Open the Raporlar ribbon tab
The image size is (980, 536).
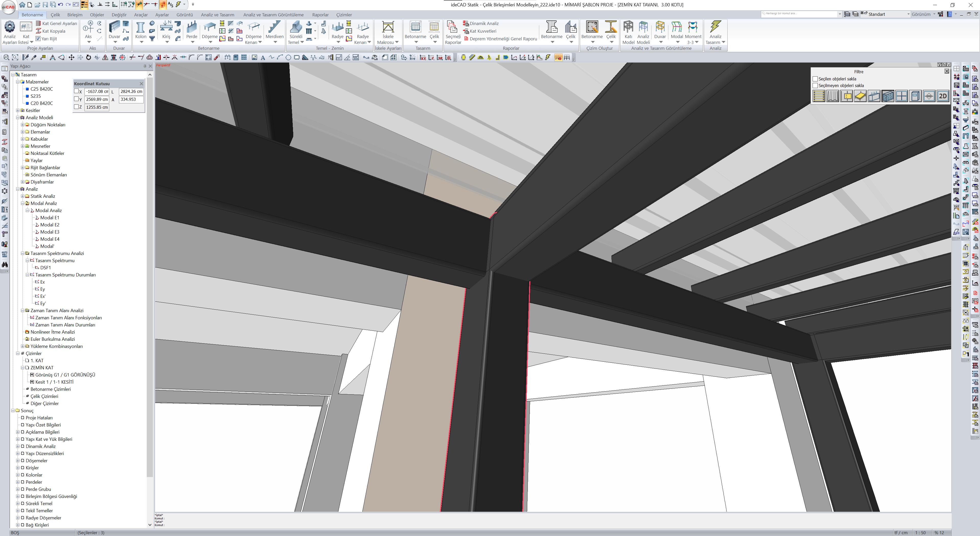320,15
